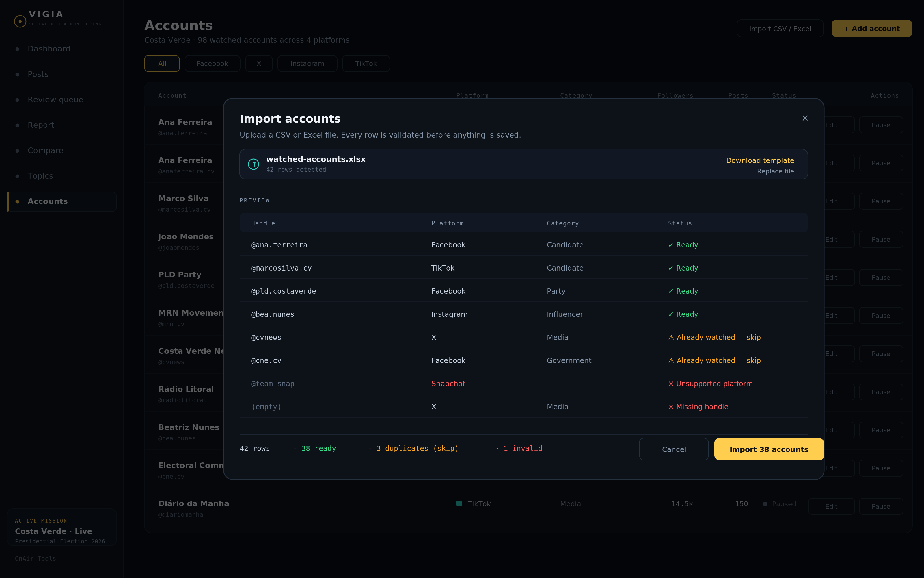
Task: Switch to the Instagram filter tab
Action: pos(307,64)
